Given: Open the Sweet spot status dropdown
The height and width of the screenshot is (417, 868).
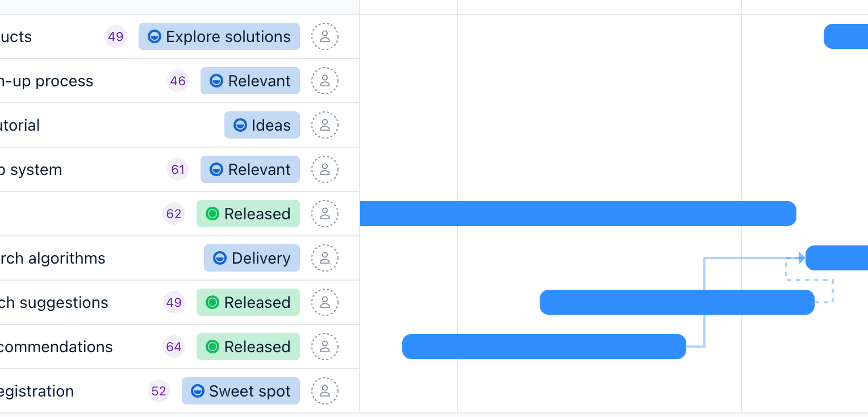Looking at the screenshot, I should click(x=241, y=391).
